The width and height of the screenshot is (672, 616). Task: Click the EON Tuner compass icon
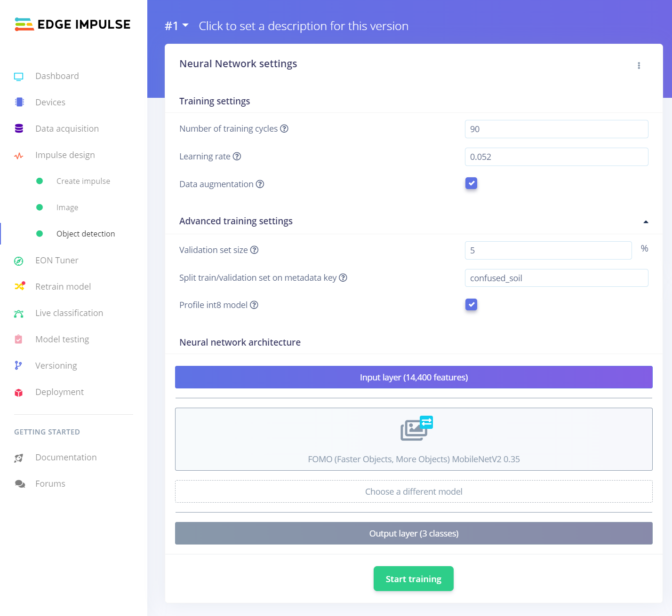pyautogui.click(x=19, y=261)
